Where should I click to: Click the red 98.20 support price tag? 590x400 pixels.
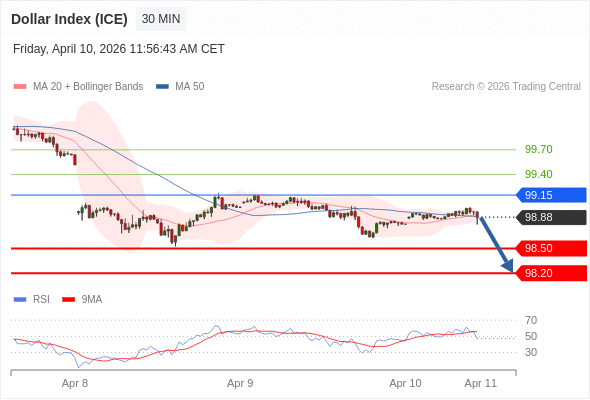pos(551,273)
